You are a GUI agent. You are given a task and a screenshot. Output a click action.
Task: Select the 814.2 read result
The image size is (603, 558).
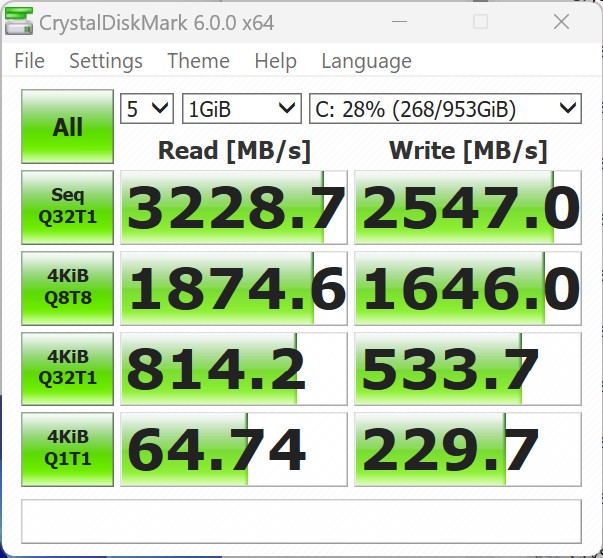tap(234, 368)
